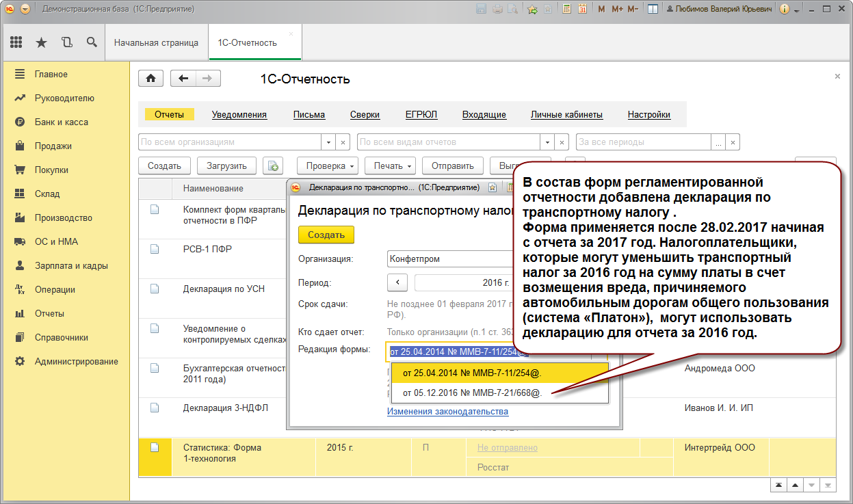This screenshot has height=504, width=853.
Task: Open the Favorites star in tool panel
Action: pyautogui.click(x=41, y=42)
